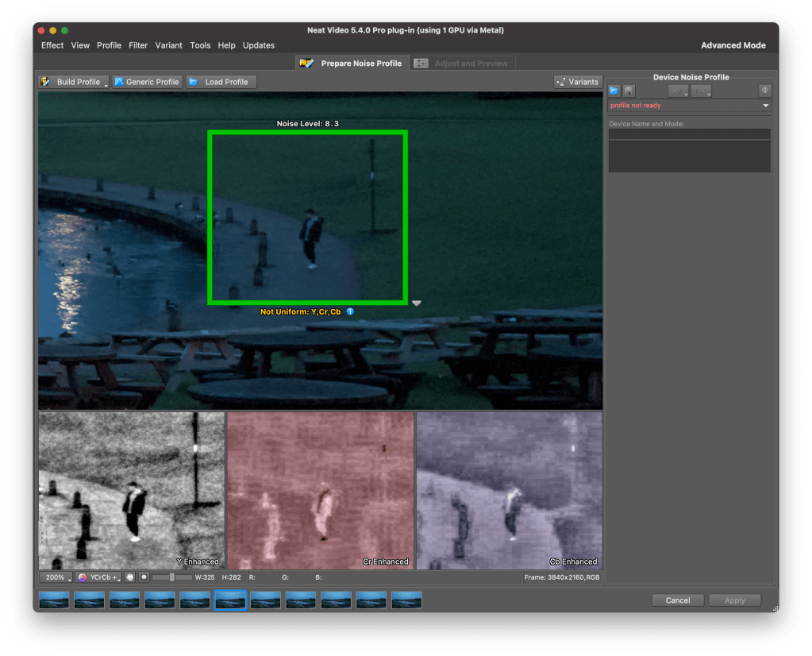Switch to the Prepare Noise Profile tab
Screen dimensions: 812x656
point(352,64)
